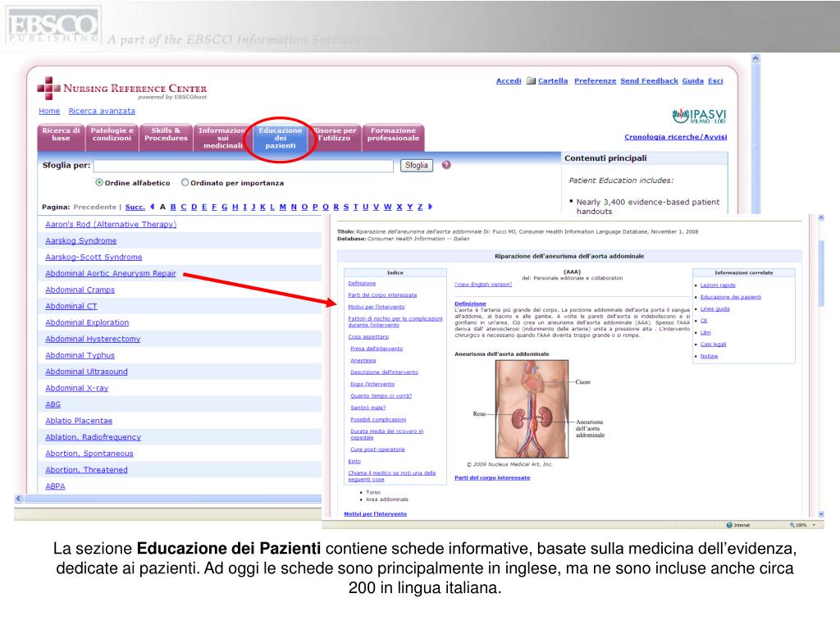Open the Patologie e condizioni tab
The height and width of the screenshot is (630, 840).
click(x=112, y=137)
